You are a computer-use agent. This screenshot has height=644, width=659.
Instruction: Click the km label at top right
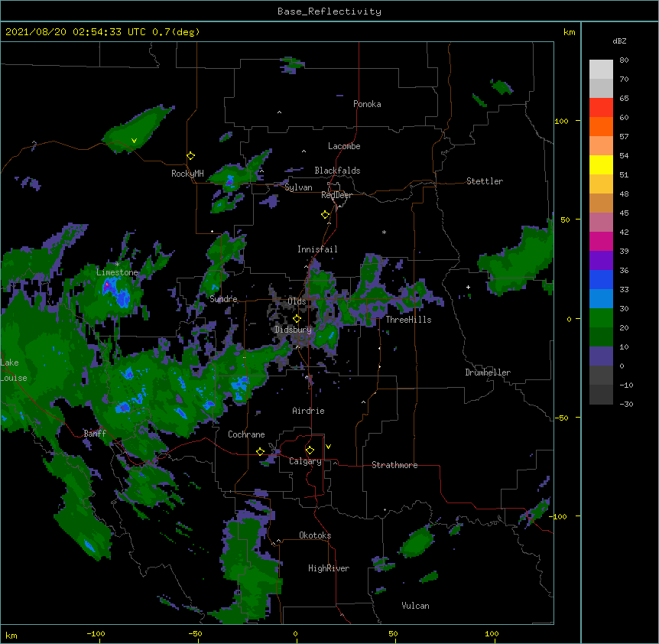tap(570, 32)
